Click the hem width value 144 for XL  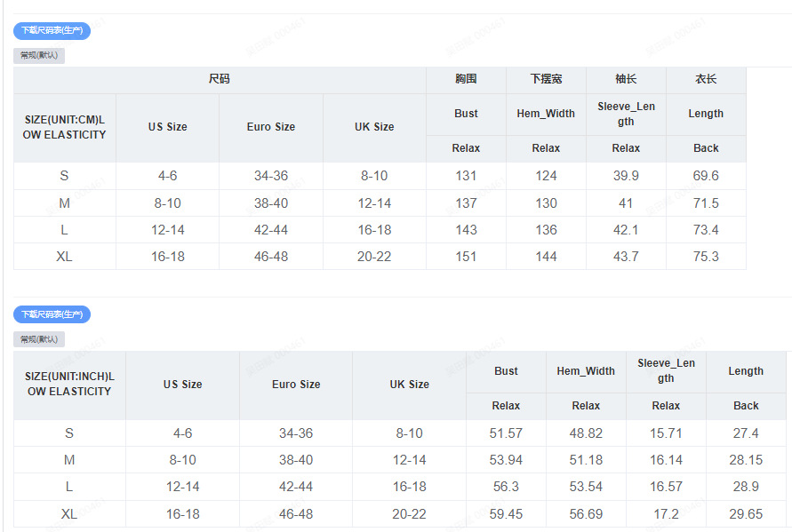pos(546,257)
